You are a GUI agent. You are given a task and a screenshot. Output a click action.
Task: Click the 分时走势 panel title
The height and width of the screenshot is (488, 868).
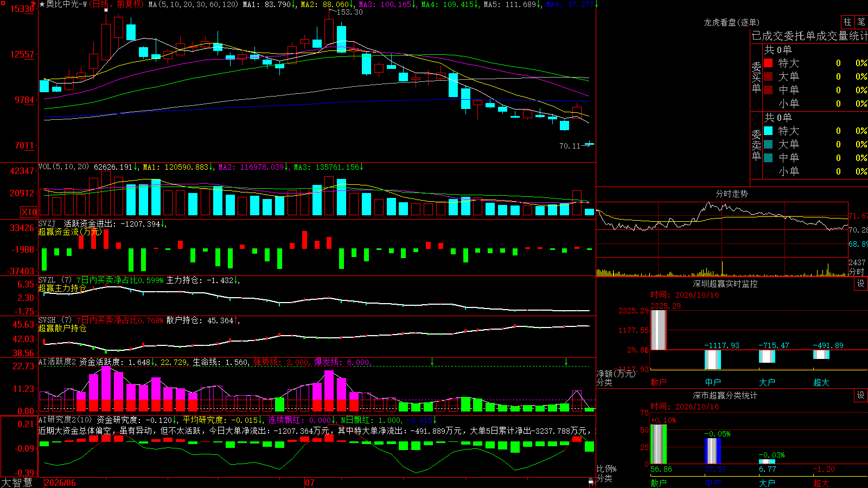(x=732, y=194)
